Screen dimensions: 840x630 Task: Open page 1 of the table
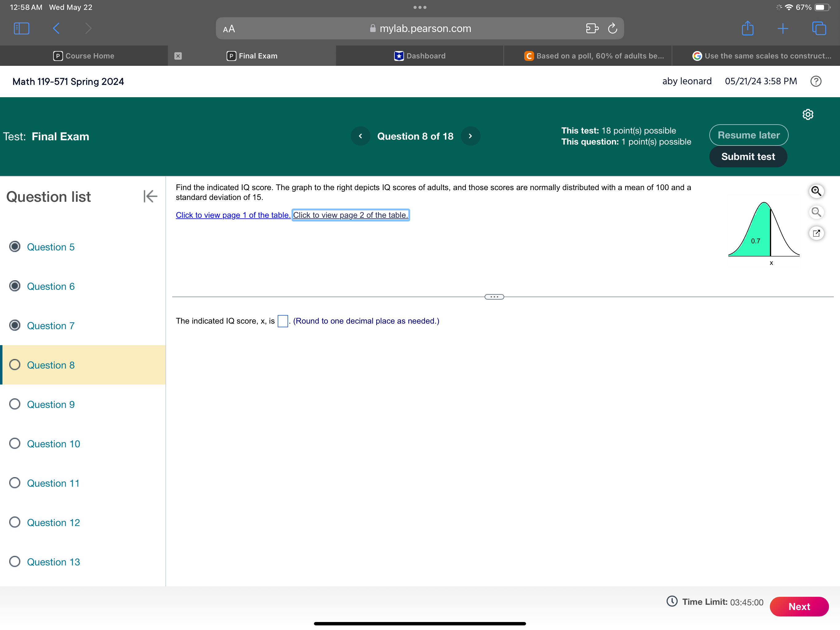[233, 215]
